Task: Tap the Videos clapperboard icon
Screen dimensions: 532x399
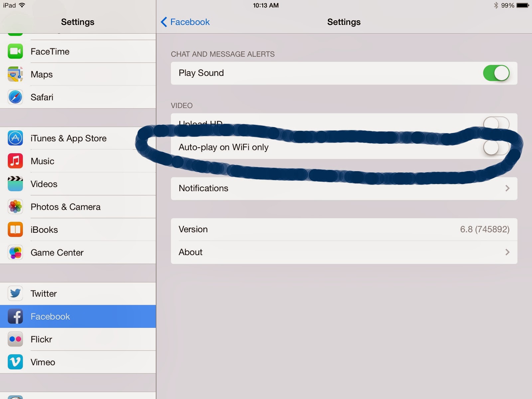Action: [x=15, y=184]
